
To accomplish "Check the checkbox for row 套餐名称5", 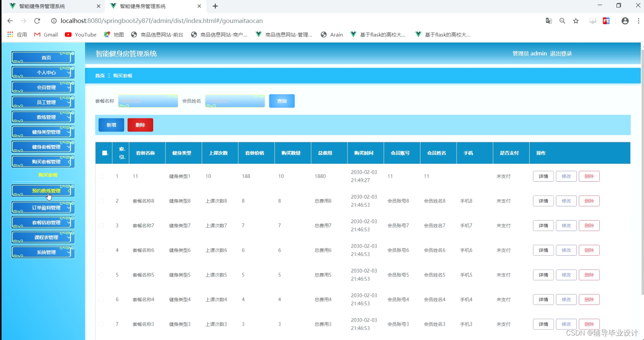I will (101, 275).
